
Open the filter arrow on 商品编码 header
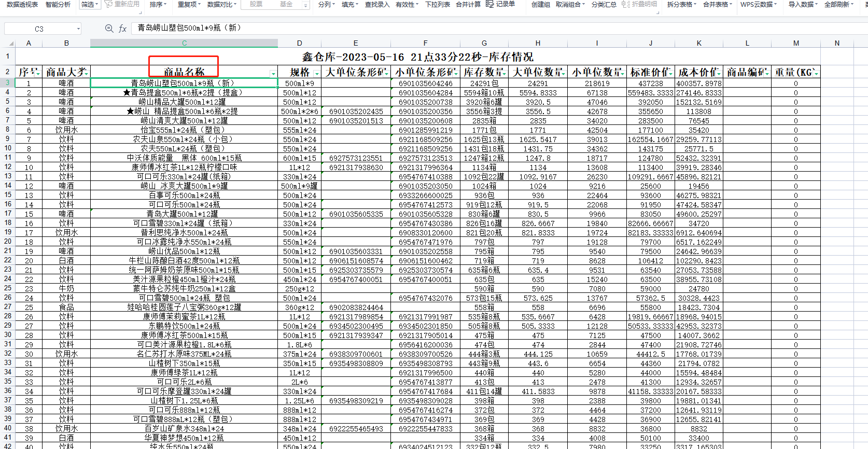pos(767,73)
